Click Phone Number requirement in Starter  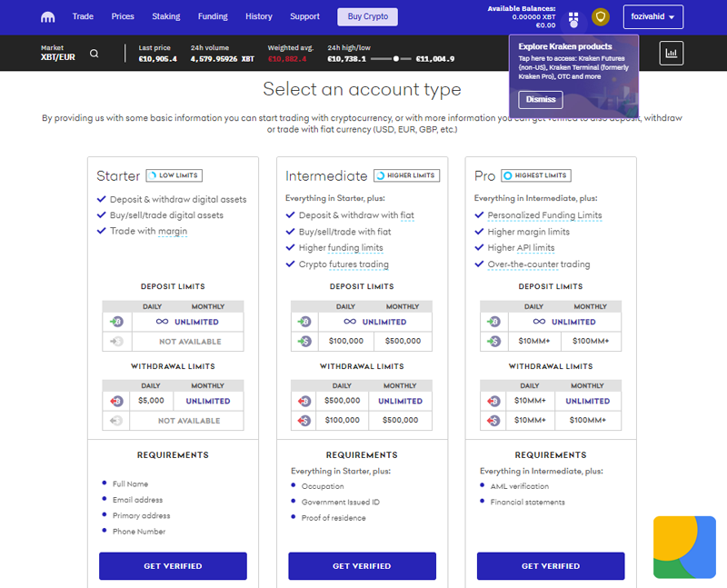[139, 531]
